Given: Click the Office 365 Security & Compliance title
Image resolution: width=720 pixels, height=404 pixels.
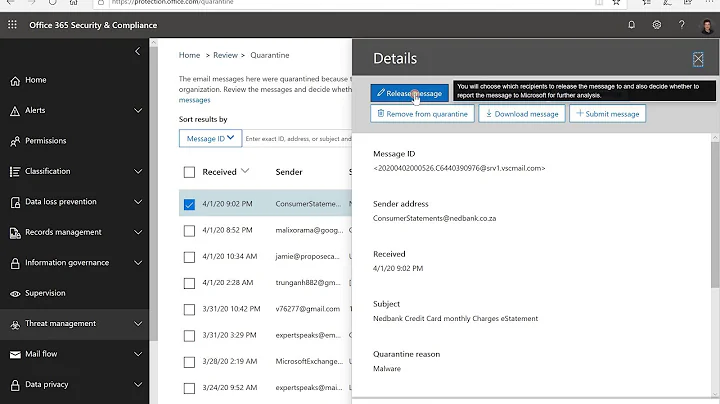Looking at the screenshot, I should tap(93, 25).
